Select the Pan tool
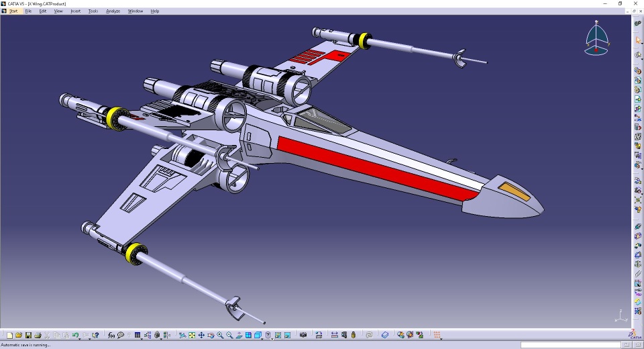 [x=201, y=336]
